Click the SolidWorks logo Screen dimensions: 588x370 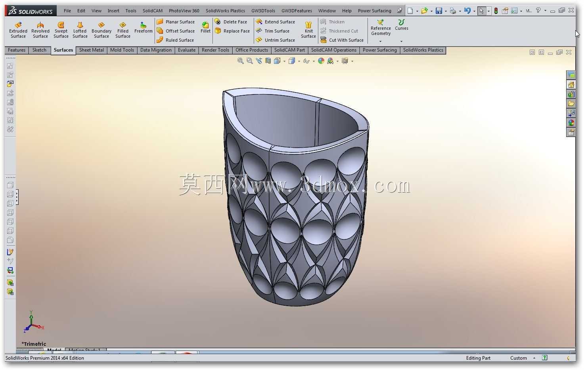31,11
